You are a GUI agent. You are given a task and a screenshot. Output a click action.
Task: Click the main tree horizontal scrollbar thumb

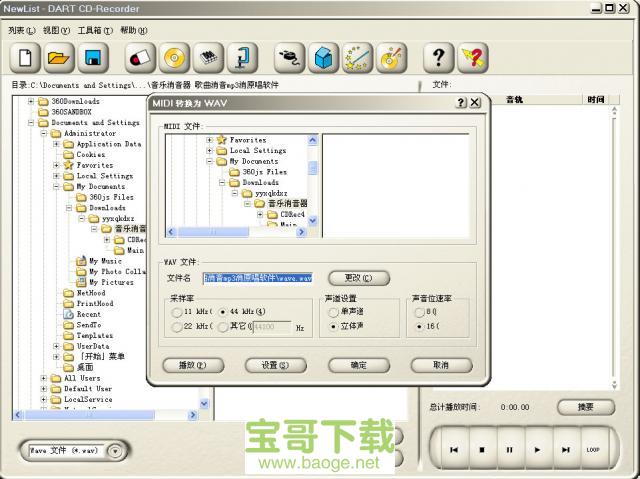click(89, 415)
